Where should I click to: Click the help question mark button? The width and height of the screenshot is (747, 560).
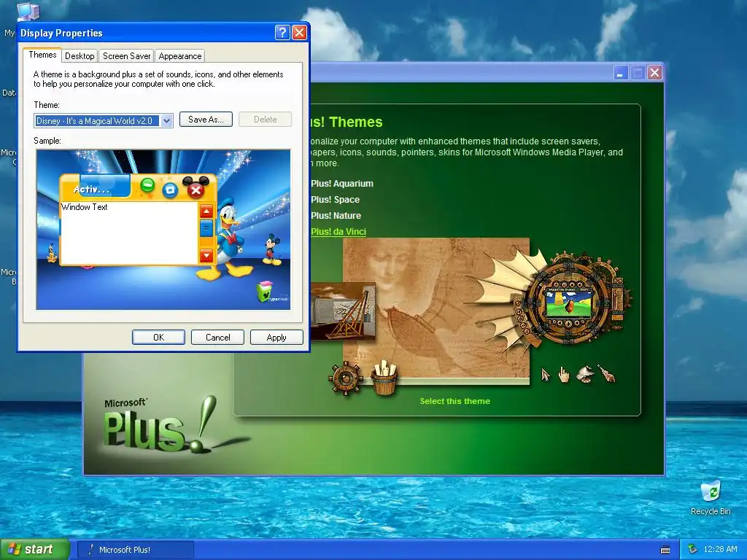pos(282,32)
